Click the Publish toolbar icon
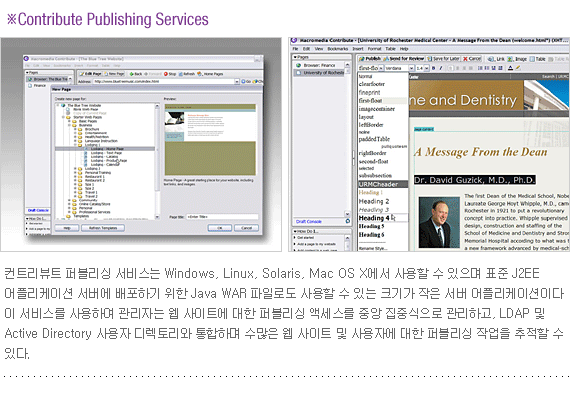 [x=361, y=59]
